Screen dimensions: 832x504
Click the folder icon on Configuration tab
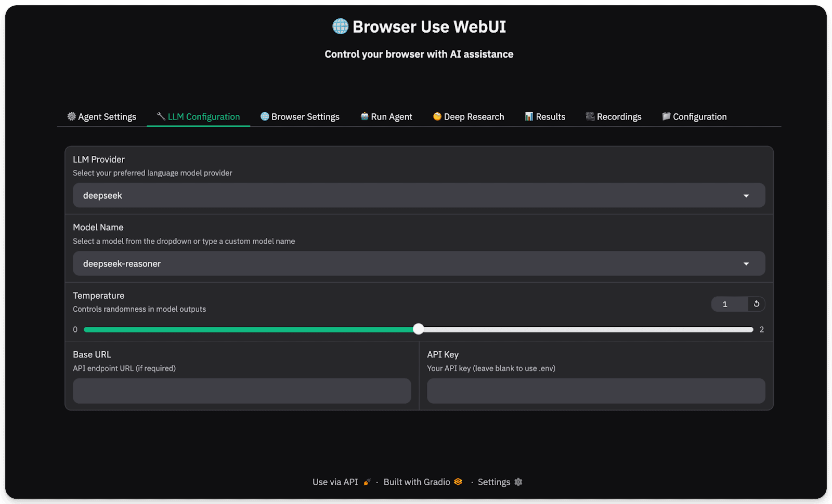coord(666,116)
